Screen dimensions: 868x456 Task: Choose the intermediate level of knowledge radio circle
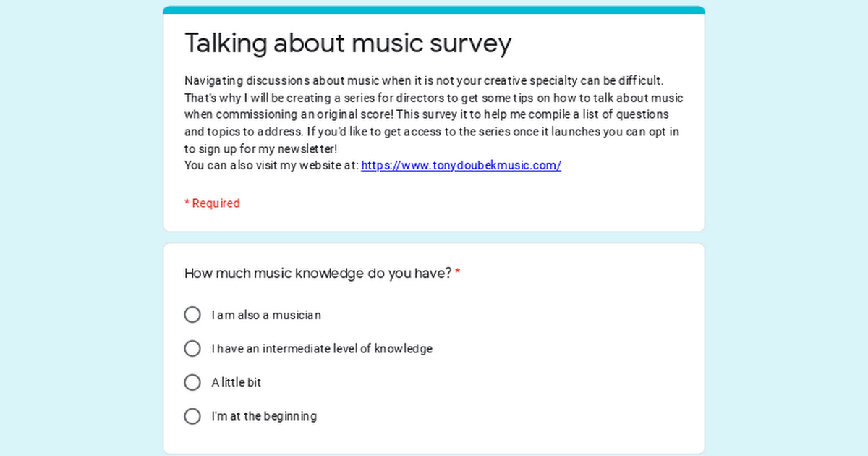[x=192, y=349]
